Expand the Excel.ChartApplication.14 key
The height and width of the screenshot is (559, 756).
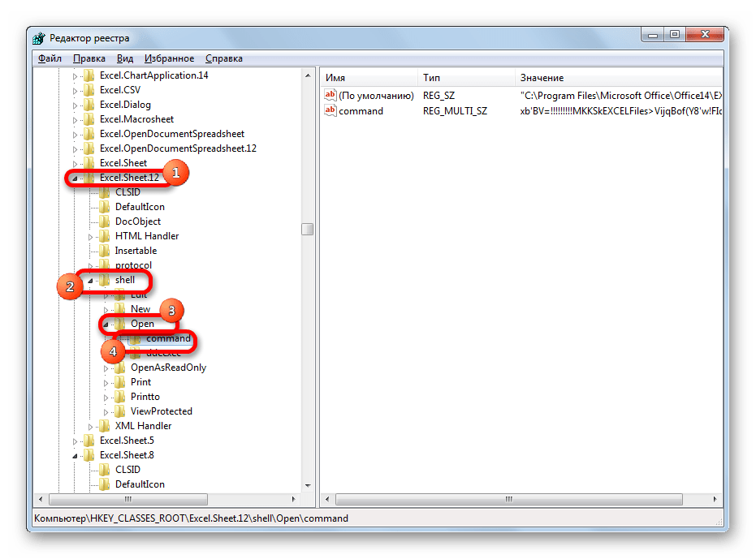point(75,76)
